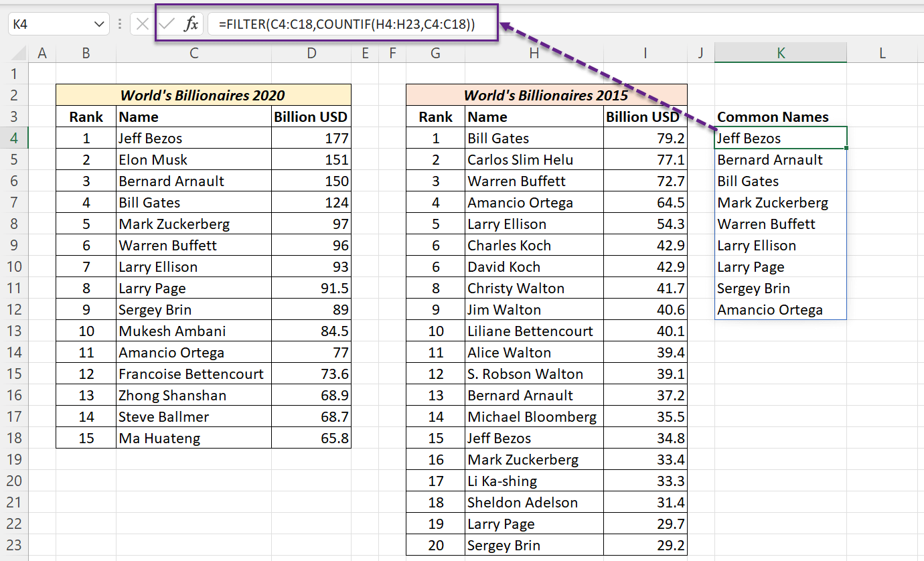Select Christy Walton cell
This screenshot has height=561, width=924.
(x=534, y=288)
